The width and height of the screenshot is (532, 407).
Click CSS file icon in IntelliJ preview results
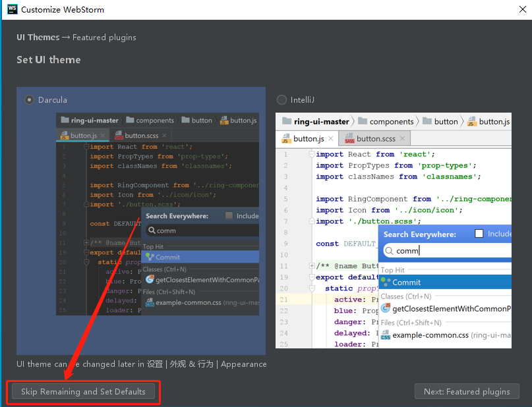coord(386,335)
